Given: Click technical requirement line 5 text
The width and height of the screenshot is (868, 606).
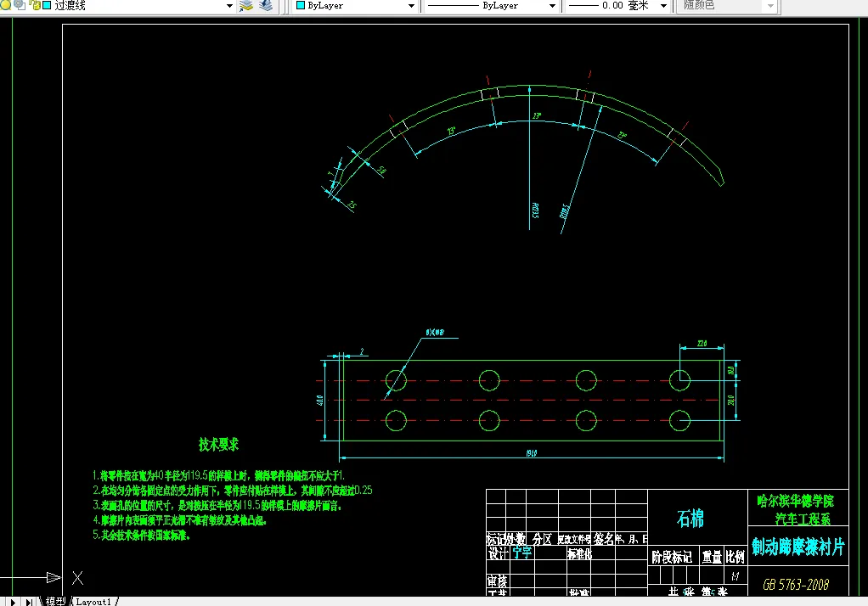Looking at the screenshot, I should 141,536.
